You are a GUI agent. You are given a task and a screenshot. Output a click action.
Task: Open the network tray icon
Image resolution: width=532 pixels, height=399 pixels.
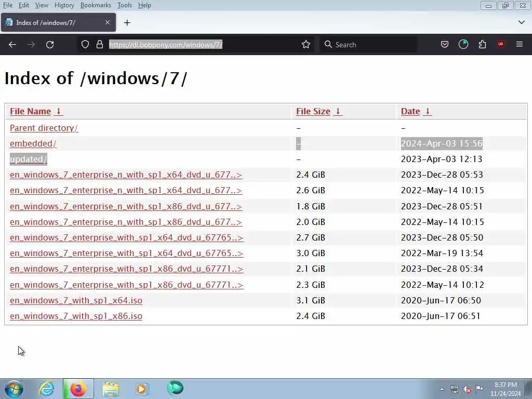click(x=454, y=389)
